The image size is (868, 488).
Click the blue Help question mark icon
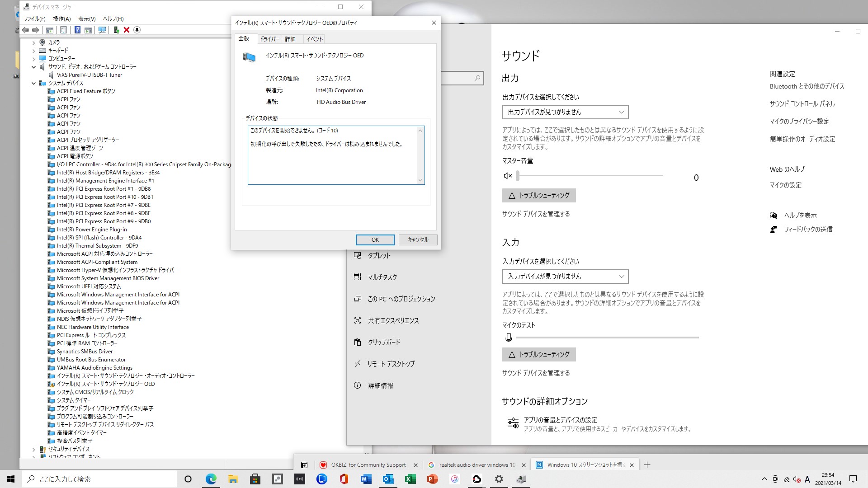[x=77, y=30]
